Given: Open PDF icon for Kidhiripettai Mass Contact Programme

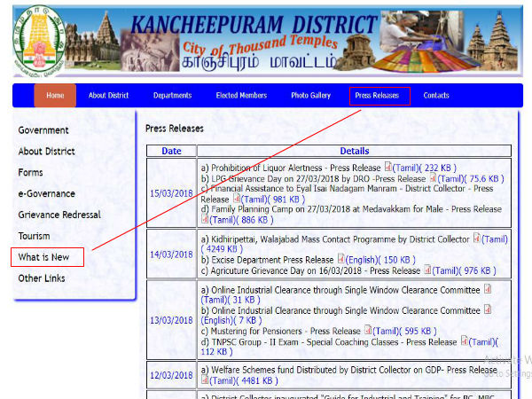Looking at the screenshot, I should click(477, 239).
